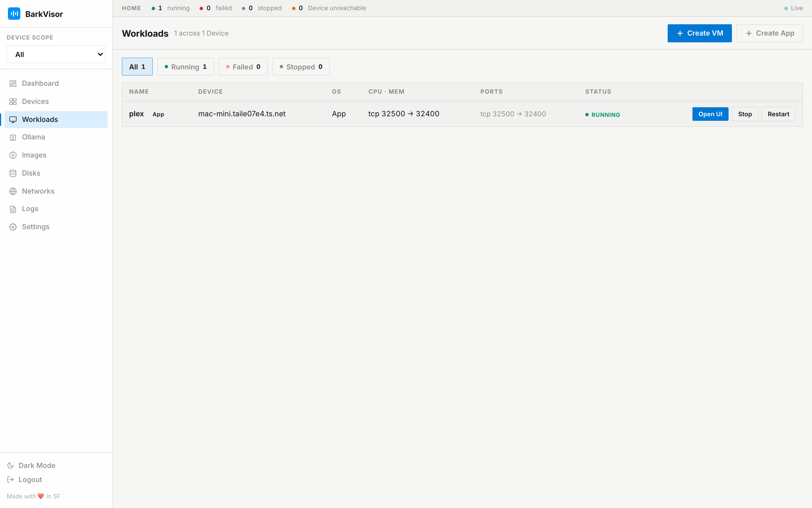Click the RUNNING status indicator
This screenshot has width=812, height=508.
click(x=603, y=115)
